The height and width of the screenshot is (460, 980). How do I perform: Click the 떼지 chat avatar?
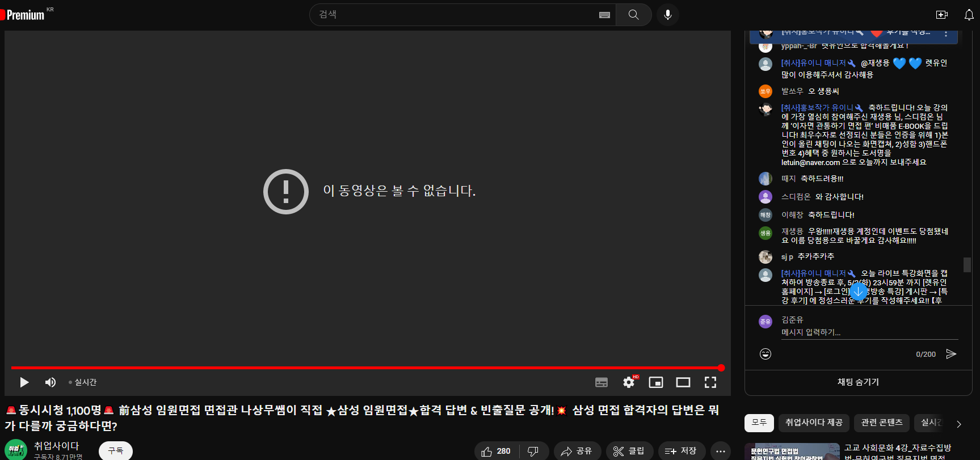tap(766, 179)
